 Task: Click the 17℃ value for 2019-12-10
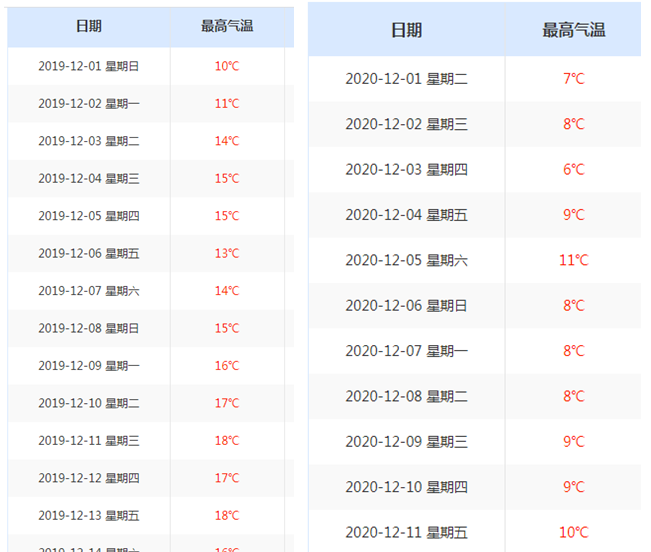(227, 403)
